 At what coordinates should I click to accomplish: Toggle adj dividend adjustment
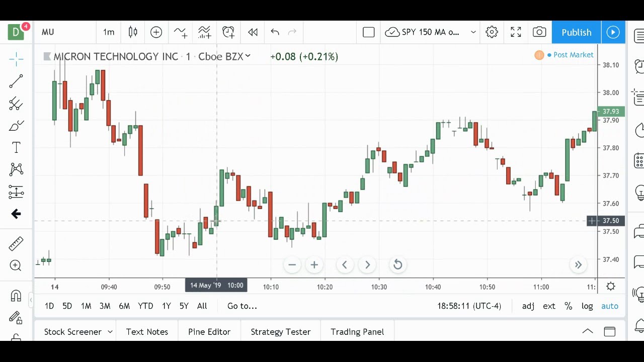[528, 306]
